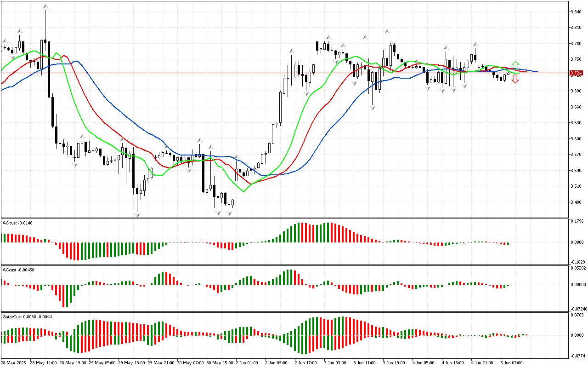Click the AO scale value 0.1796

tap(577, 222)
